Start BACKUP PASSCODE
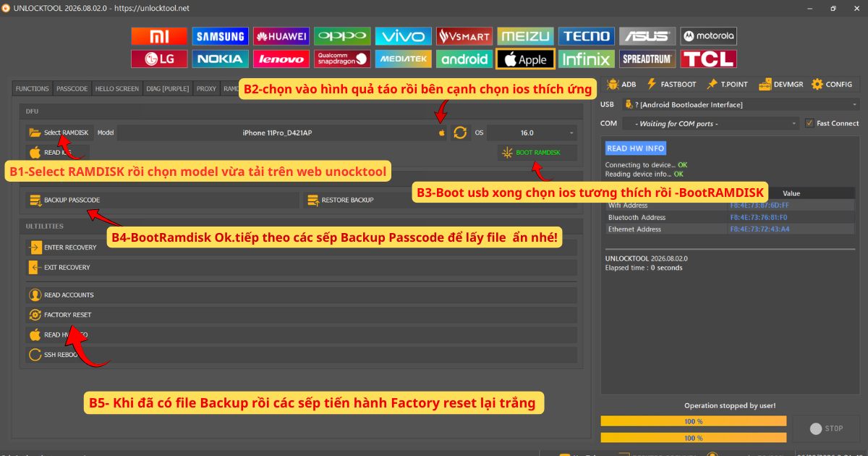The image size is (868, 456). tap(161, 200)
